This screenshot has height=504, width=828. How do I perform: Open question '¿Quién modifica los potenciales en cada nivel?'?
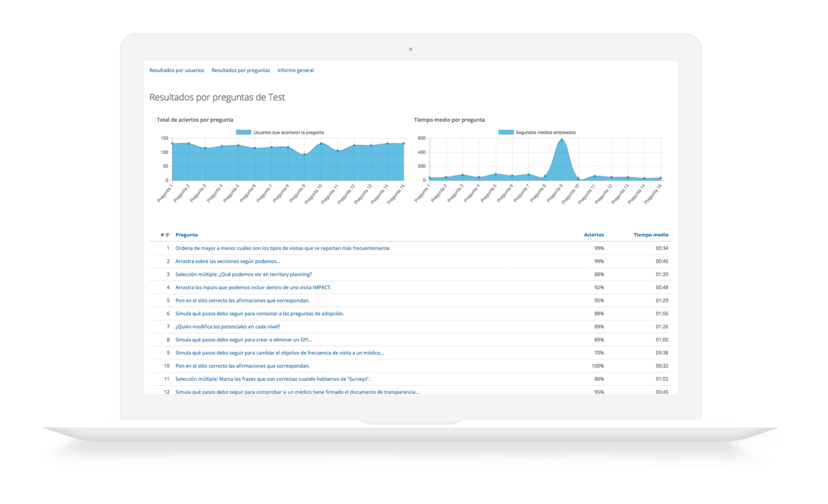pyautogui.click(x=227, y=327)
